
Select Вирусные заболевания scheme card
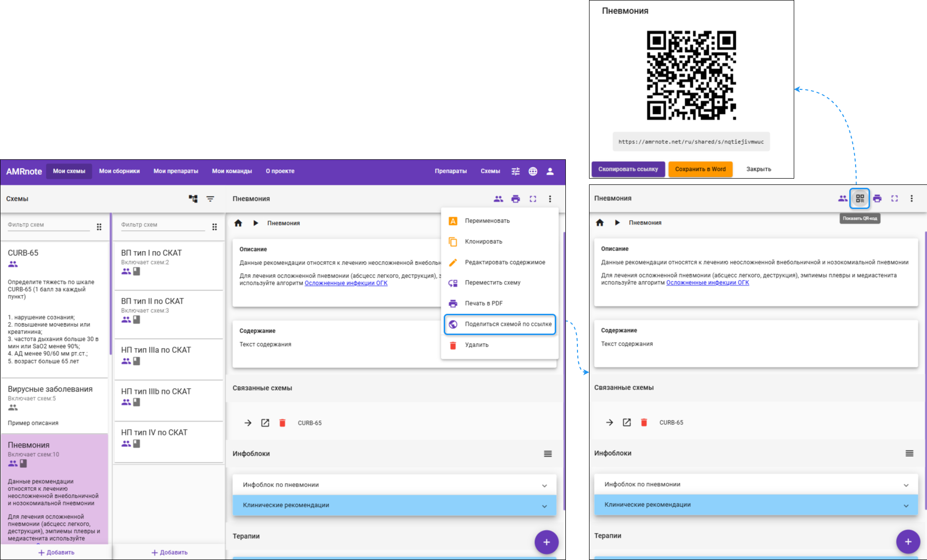(55, 406)
